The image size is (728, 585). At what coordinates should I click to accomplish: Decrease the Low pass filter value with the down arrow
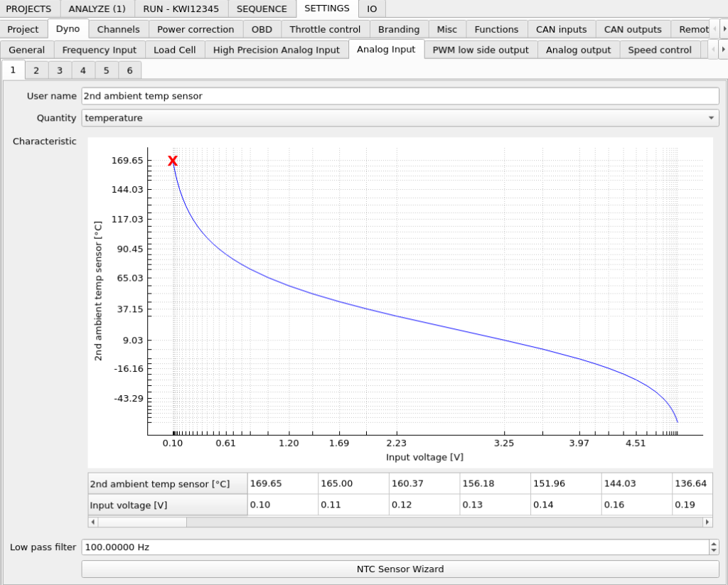pos(714,551)
